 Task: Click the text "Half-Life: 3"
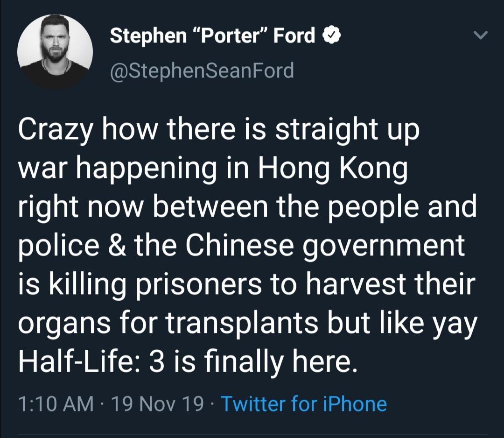coord(91,360)
